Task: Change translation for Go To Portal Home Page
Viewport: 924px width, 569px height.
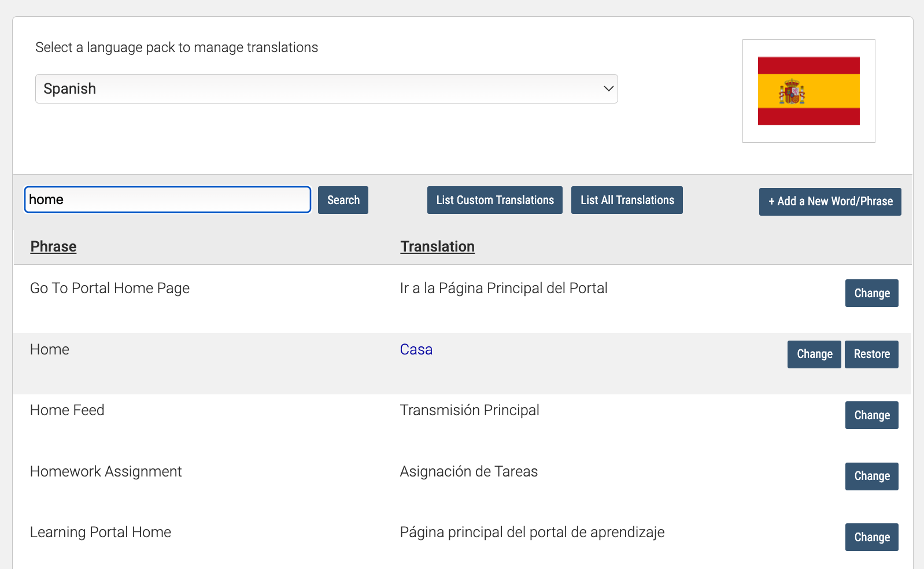Action: (871, 293)
